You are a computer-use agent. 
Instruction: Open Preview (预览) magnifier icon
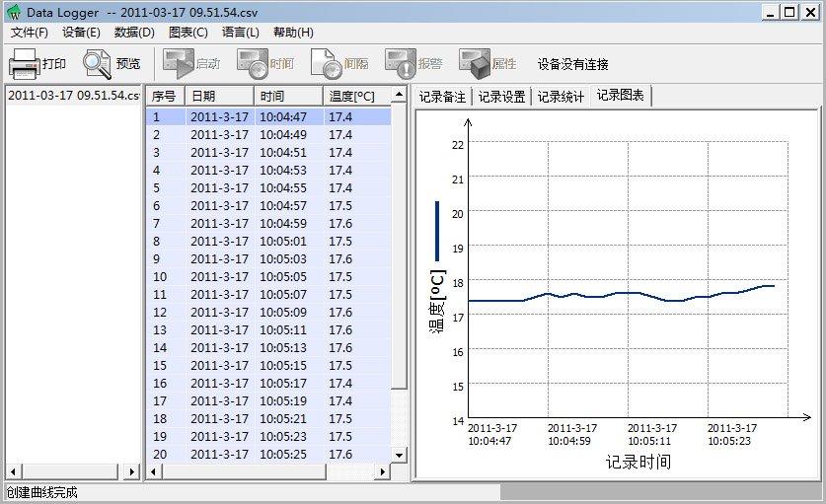point(97,64)
